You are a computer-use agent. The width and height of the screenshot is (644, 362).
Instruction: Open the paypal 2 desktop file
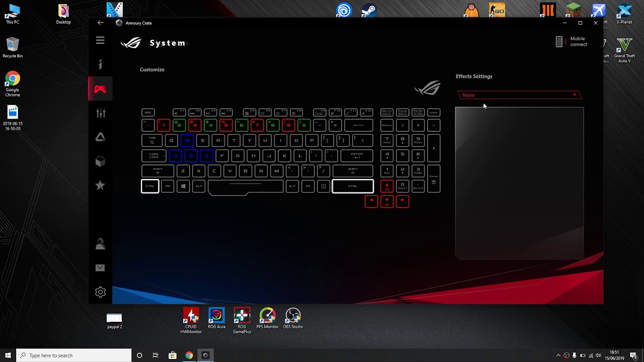114,321
